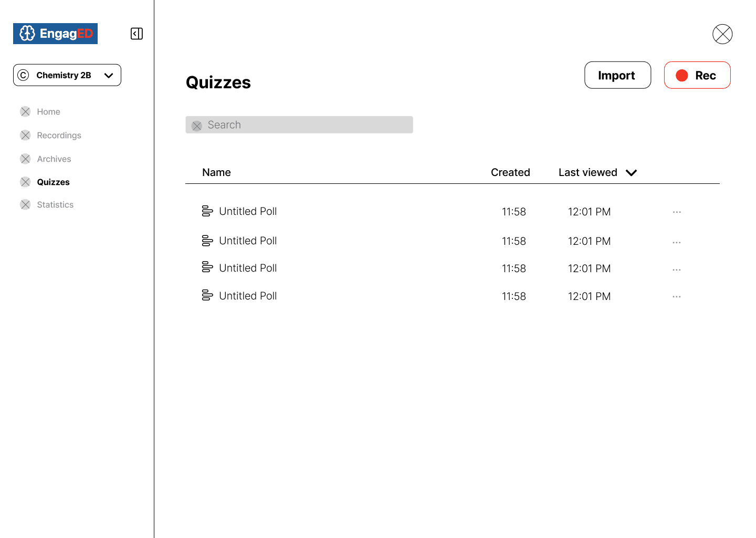Open more options for second Untitled Poll
The width and height of the screenshot is (756, 538).
[677, 242]
